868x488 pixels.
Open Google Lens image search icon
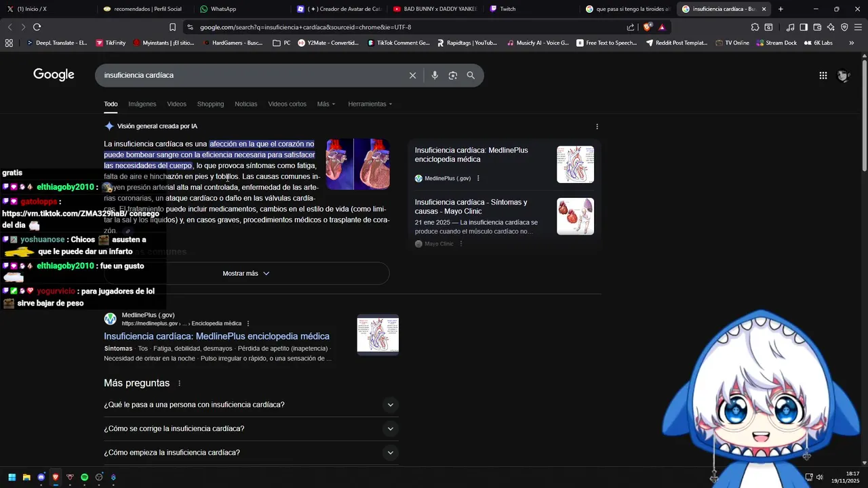(453, 75)
